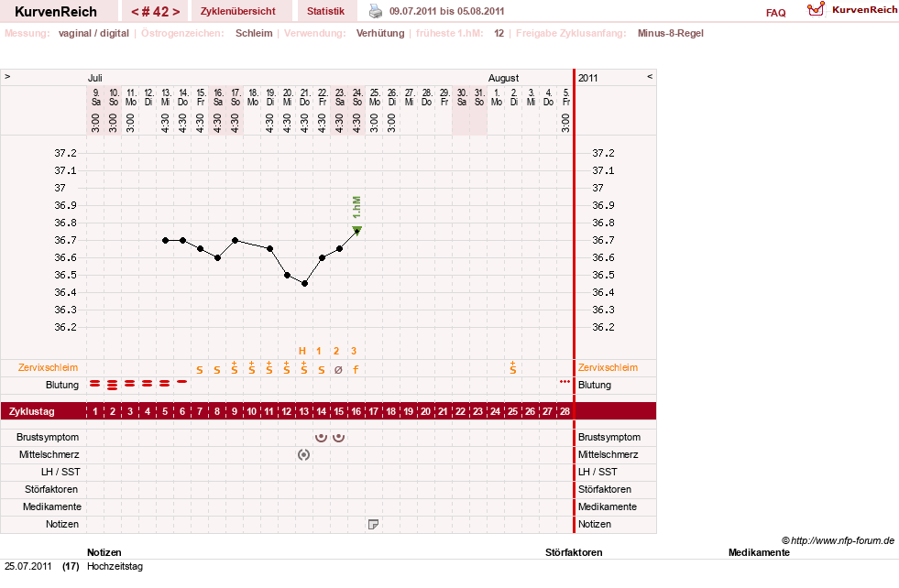Viewport: 899px width, 588px height.
Task: Click the 'Schleim' estrogen sign value
Action: 254,33
